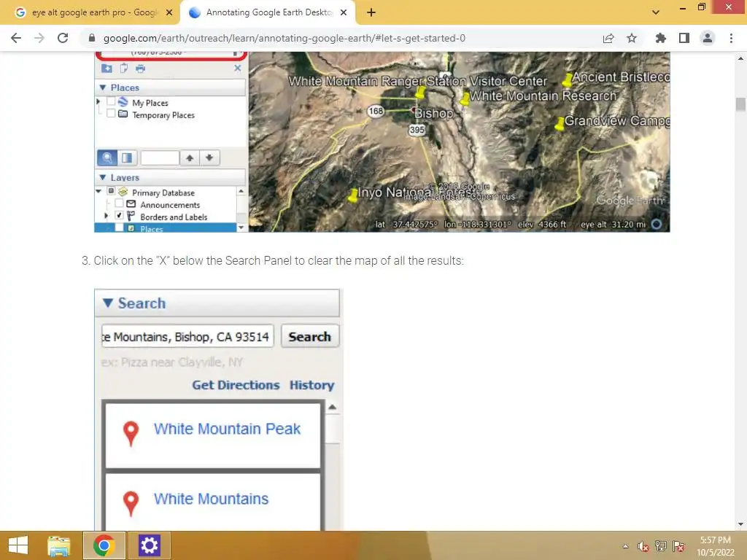The width and height of the screenshot is (747, 560).
Task: Go forward in browser history
Action: tap(39, 38)
